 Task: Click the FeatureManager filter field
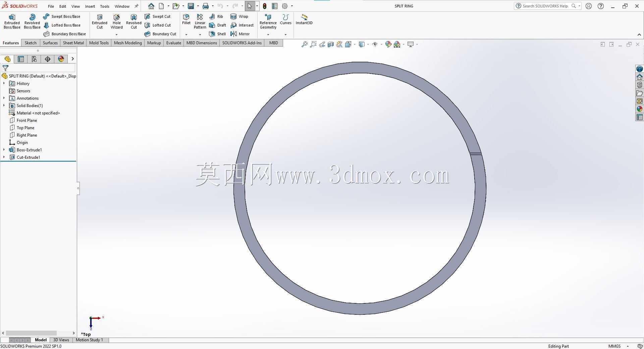pos(39,68)
